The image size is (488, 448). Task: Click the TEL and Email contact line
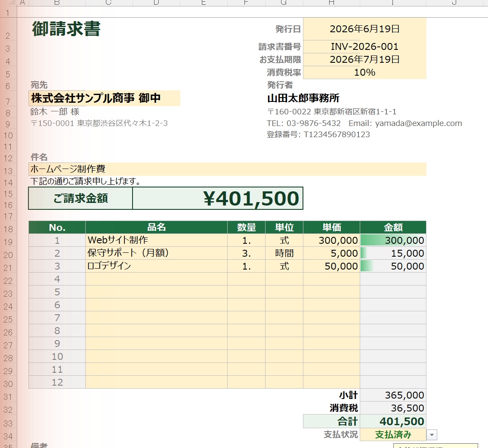(364, 123)
